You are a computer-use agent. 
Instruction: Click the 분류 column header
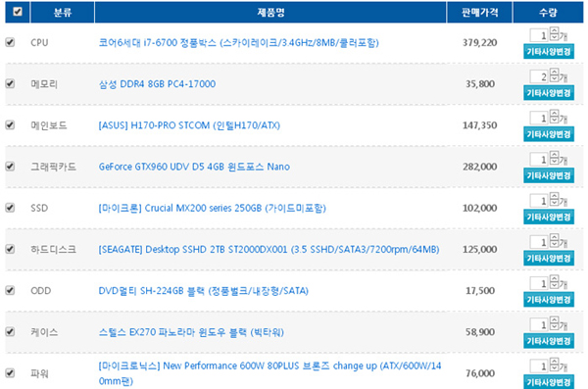point(63,13)
